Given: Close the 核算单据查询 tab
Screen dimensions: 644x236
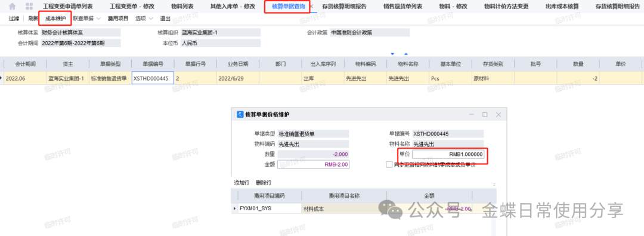Looking at the screenshot, I should click(312, 7).
